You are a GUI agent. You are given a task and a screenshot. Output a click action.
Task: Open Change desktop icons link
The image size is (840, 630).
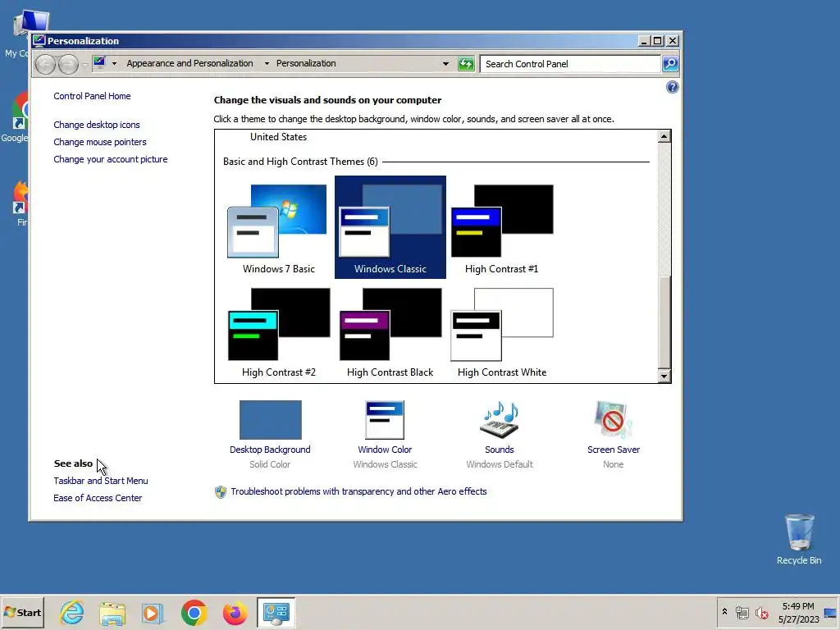97,125
